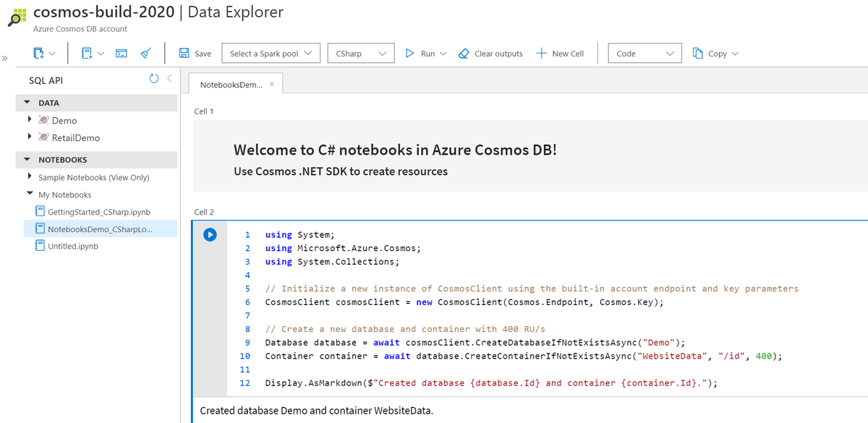Click the New Notebook icon
The width and height of the screenshot is (868, 423).
tap(87, 53)
